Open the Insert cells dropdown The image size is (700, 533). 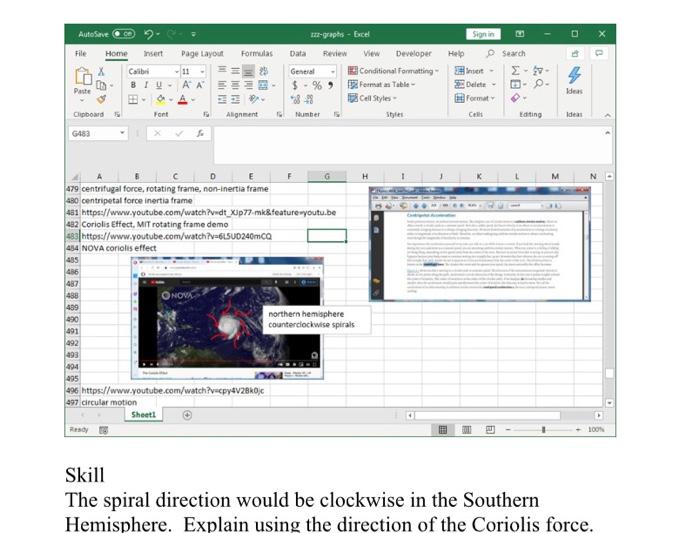click(492, 71)
